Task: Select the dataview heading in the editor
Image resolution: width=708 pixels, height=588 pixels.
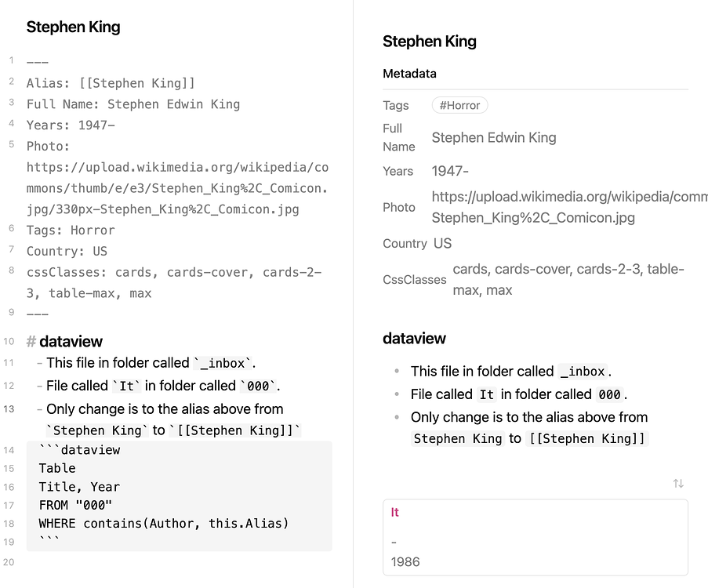Action: tap(71, 341)
